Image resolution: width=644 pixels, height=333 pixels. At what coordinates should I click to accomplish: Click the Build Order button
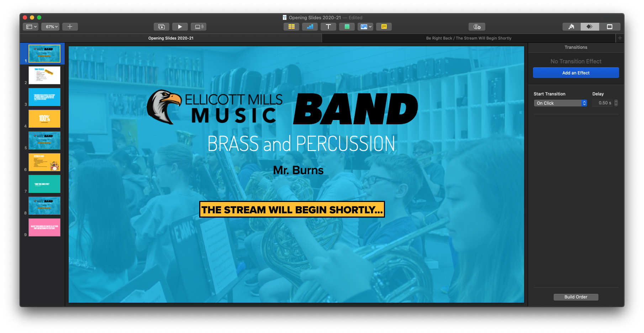pos(576,297)
